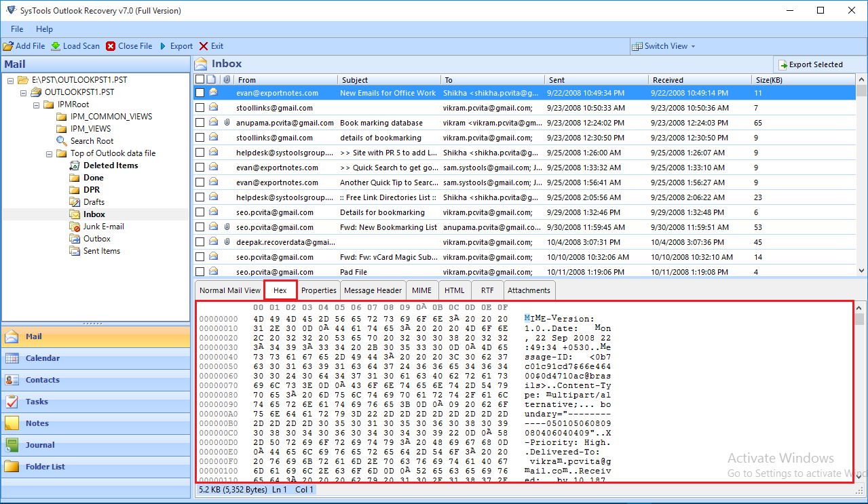The height and width of the screenshot is (504, 868).
Task: Open the File menu
Action: point(17,29)
